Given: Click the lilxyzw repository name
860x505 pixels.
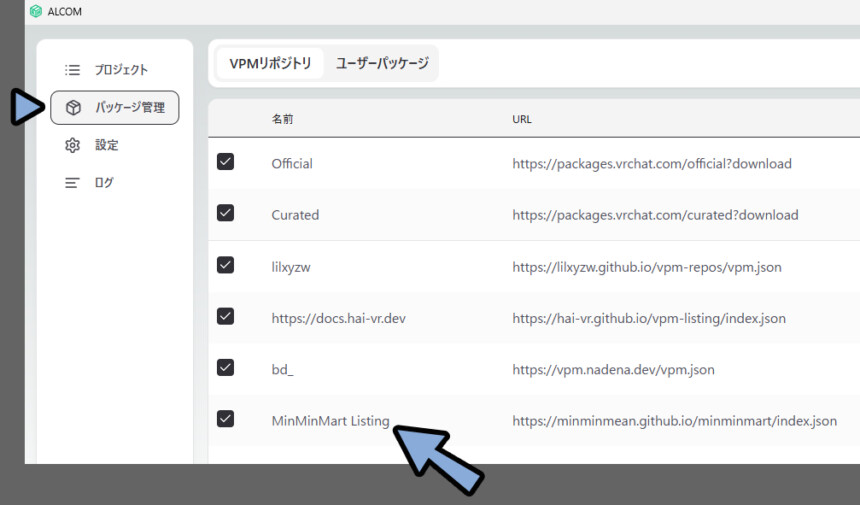Looking at the screenshot, I should click(x=291, y=267).
